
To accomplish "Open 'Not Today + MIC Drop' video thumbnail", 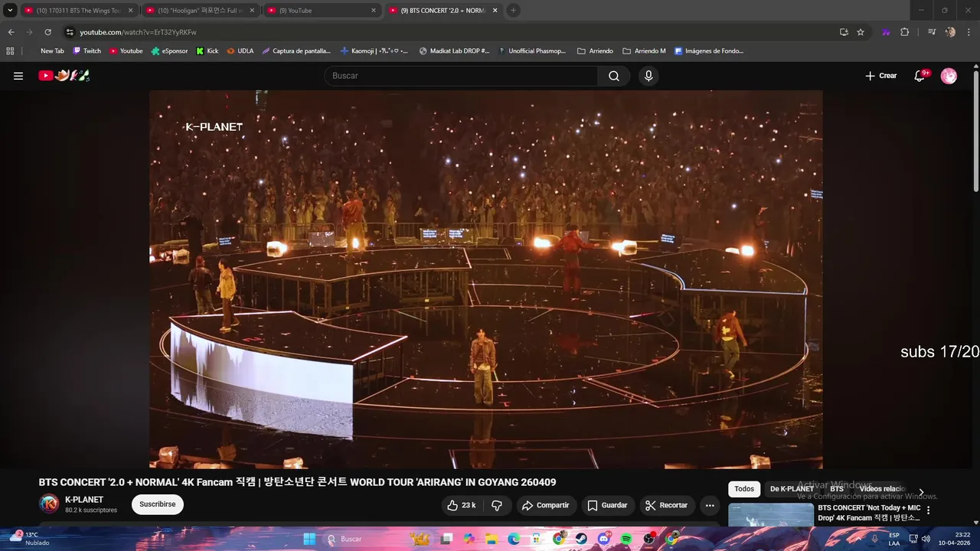I will coord(770,515).
